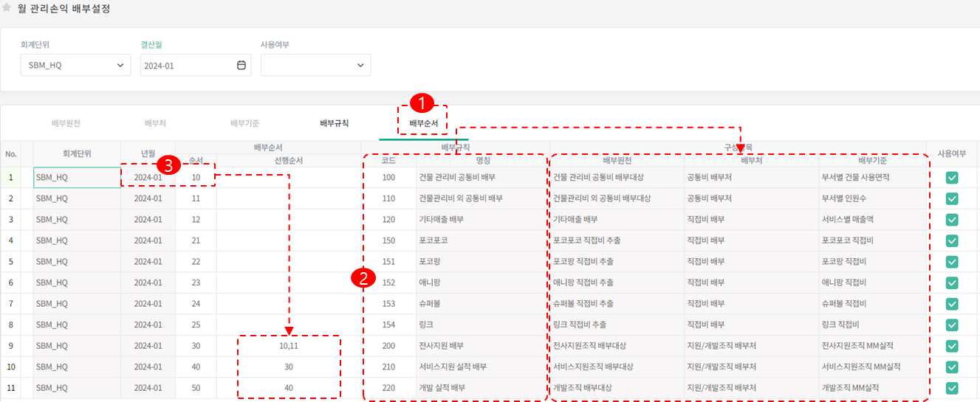The image size is (980, 402).
Task: Toggle 사용여부 checkbox for 포코팡 row
Action: tap(952, 262)
